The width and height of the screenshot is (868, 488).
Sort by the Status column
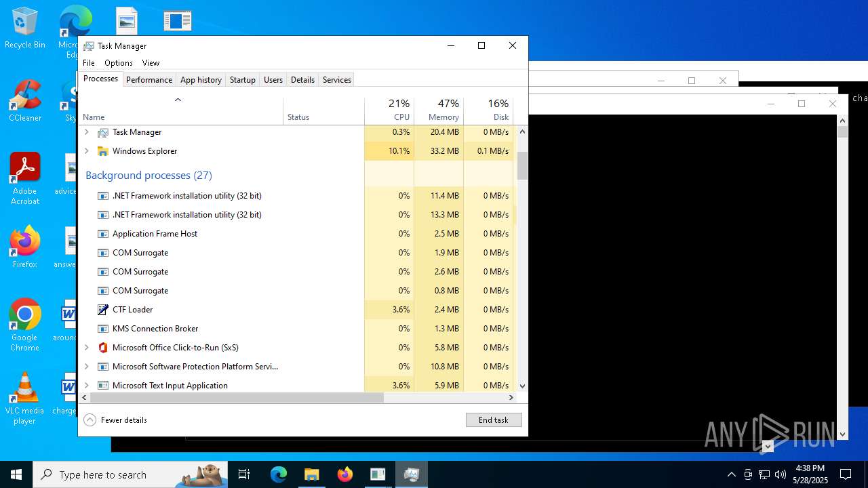323,111
